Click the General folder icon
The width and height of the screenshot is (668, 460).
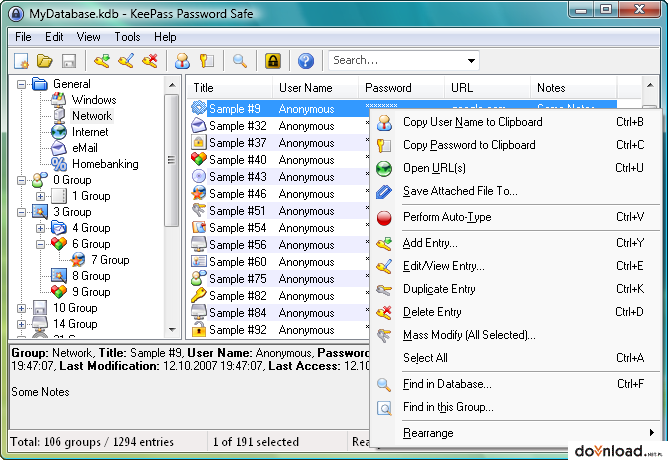(40, 84)
